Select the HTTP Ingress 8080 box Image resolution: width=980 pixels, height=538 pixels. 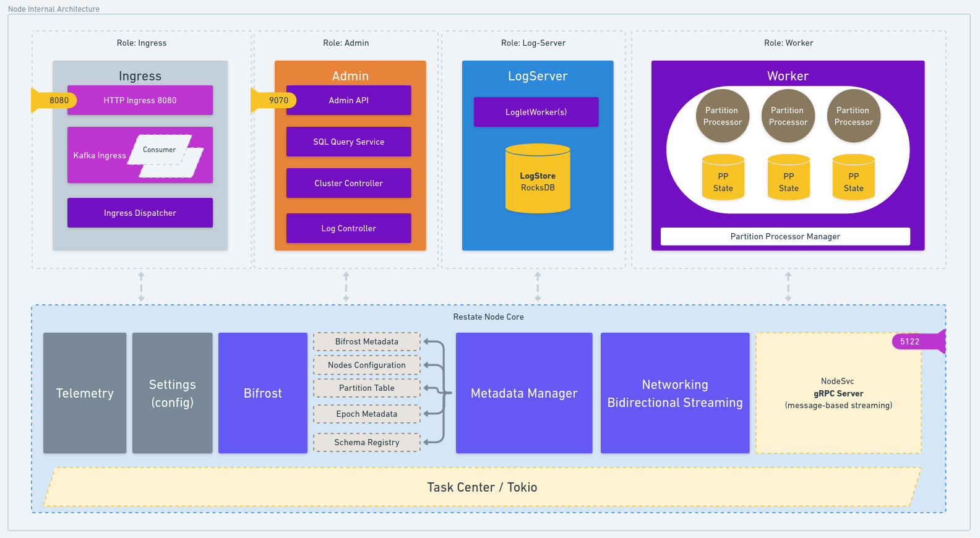(x=140, y=100)
